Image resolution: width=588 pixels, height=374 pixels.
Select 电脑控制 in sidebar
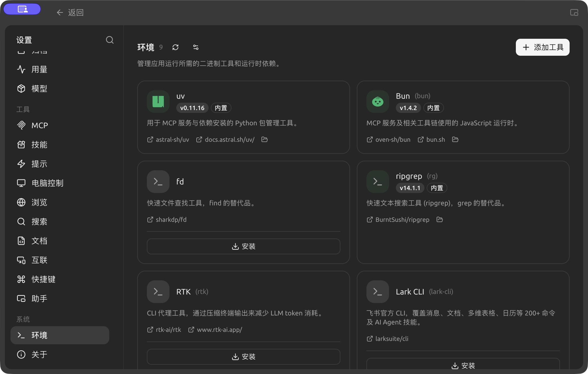click(60, 183)
